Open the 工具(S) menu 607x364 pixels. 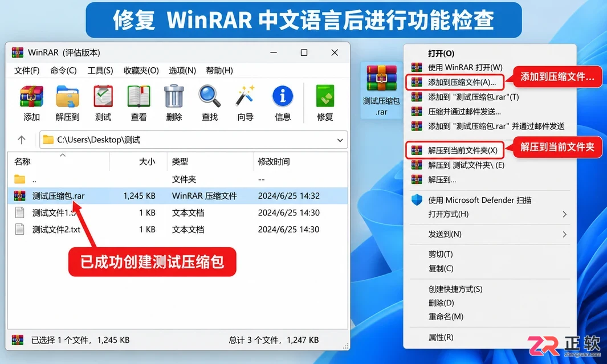[100, 71]
